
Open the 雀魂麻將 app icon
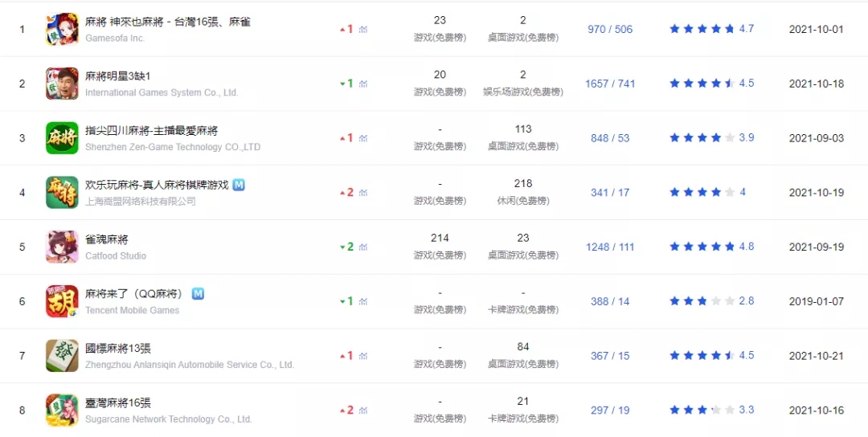(x=62, y=247)
